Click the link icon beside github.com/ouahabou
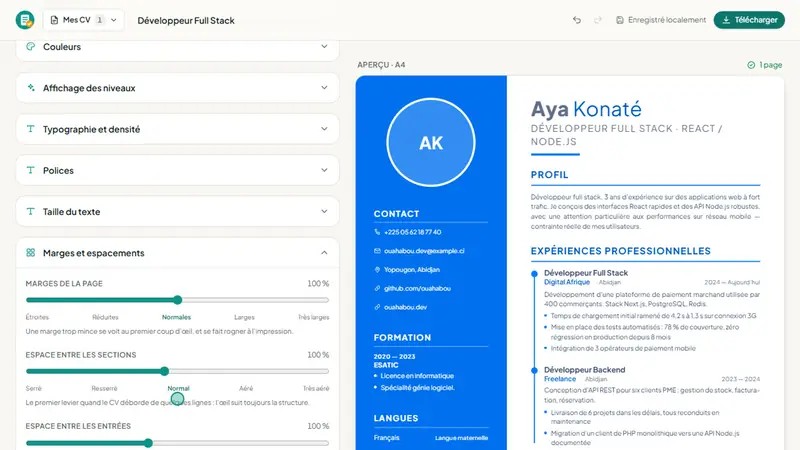 click(377, 289)
